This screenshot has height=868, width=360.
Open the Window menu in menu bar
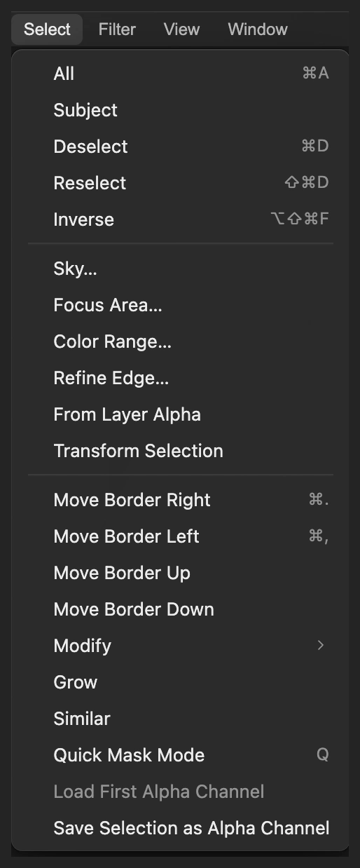click(x=258, y=29)
